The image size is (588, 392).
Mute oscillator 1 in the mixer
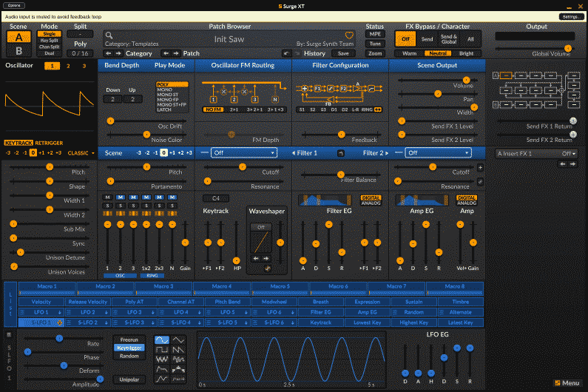[108, 197]
